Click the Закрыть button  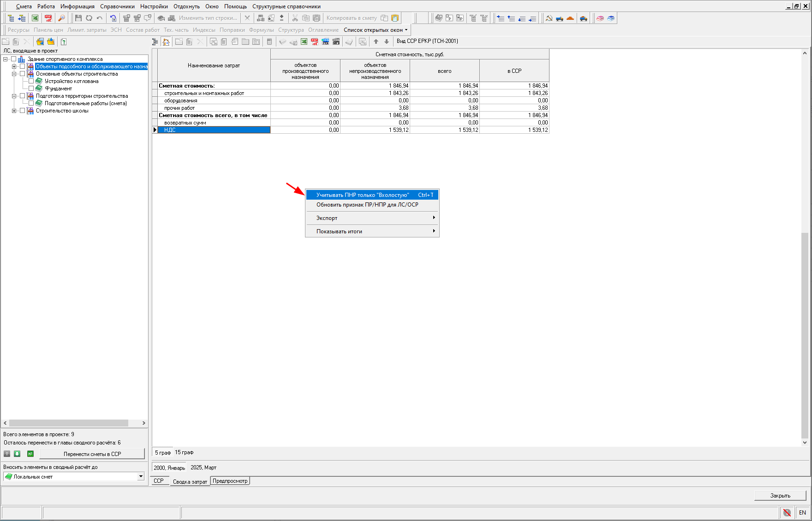pos(780,495)
